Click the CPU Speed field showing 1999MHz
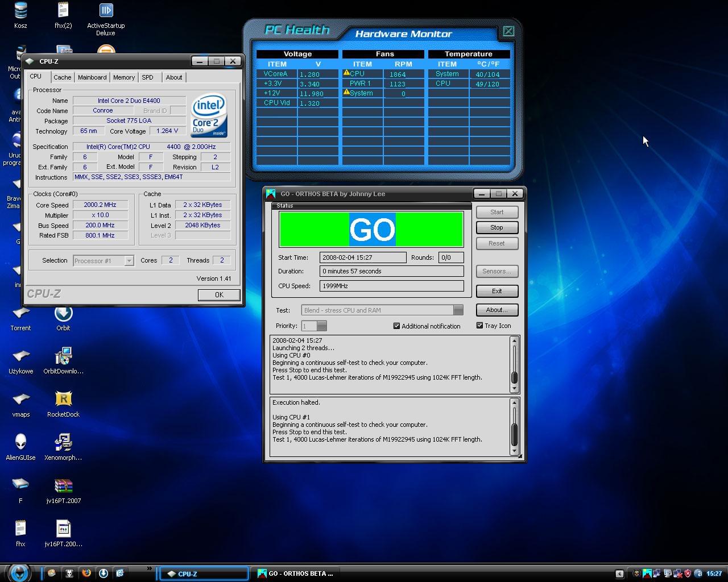Image resolution: width=728 pixels, height=582 pixels. pos(392,286)
